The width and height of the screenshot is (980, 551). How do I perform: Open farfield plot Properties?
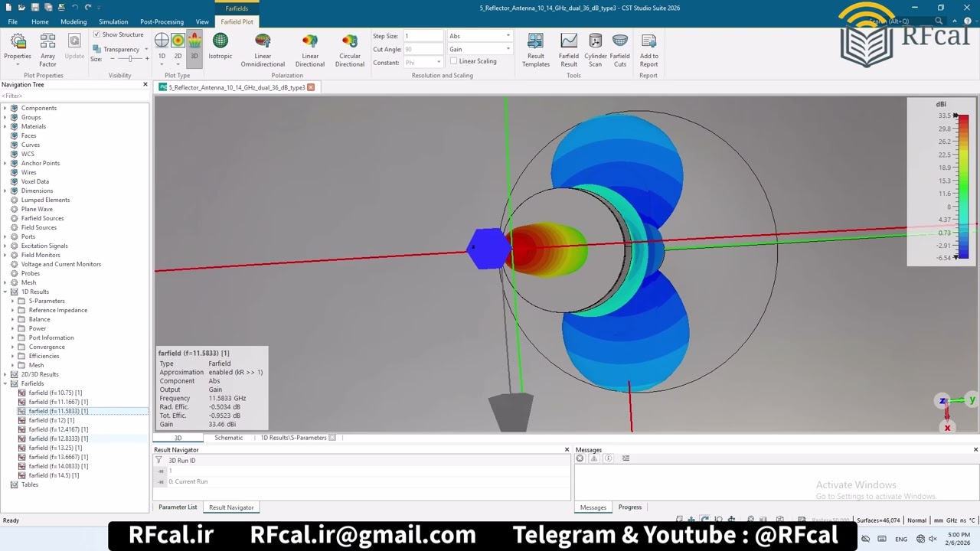coord(17,47)
